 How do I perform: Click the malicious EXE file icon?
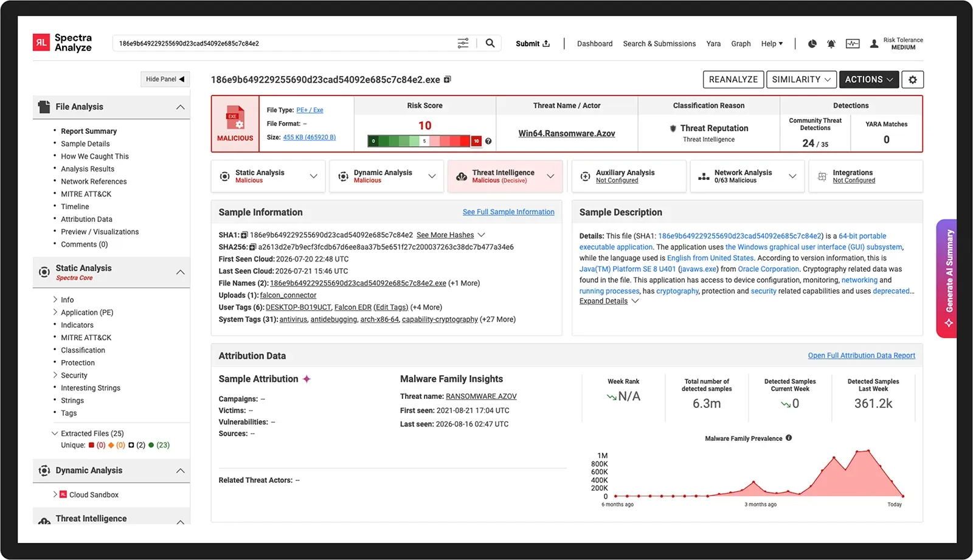235,117
